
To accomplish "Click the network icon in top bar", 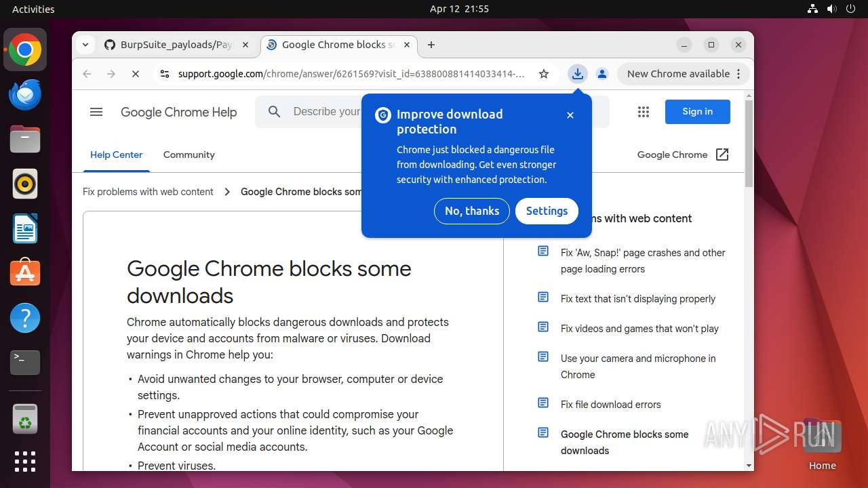I will click(812, 9).
